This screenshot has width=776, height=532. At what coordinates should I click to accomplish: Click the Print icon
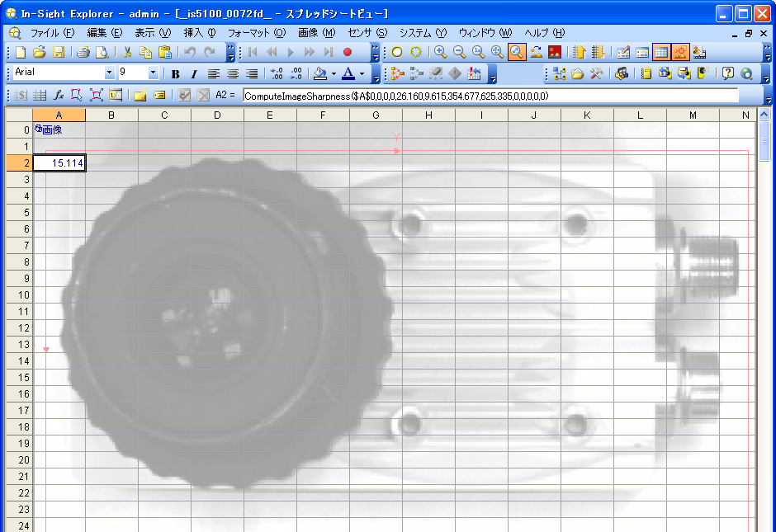pos(83,52)
